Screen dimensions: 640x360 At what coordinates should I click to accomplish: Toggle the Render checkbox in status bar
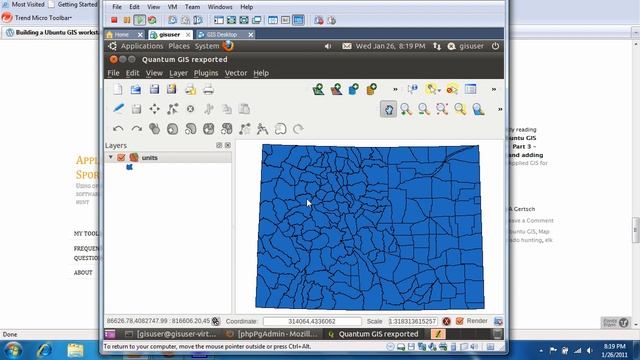click(460, 321)
